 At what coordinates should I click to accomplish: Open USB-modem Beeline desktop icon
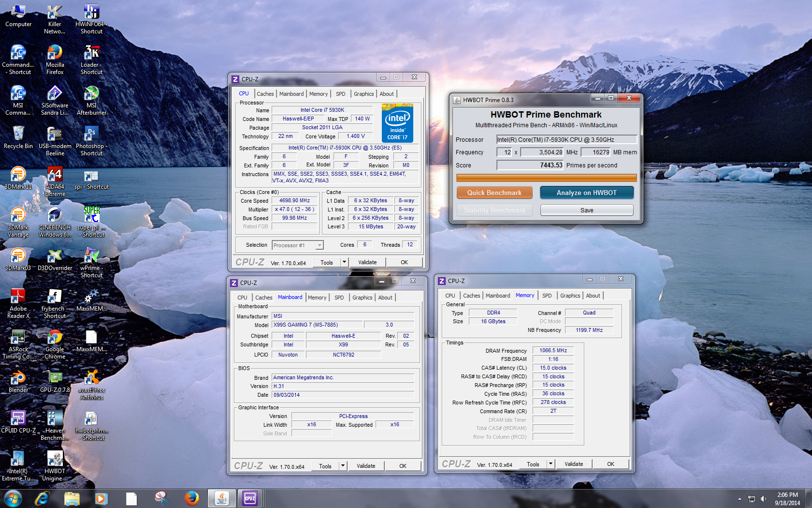[55, 141]
